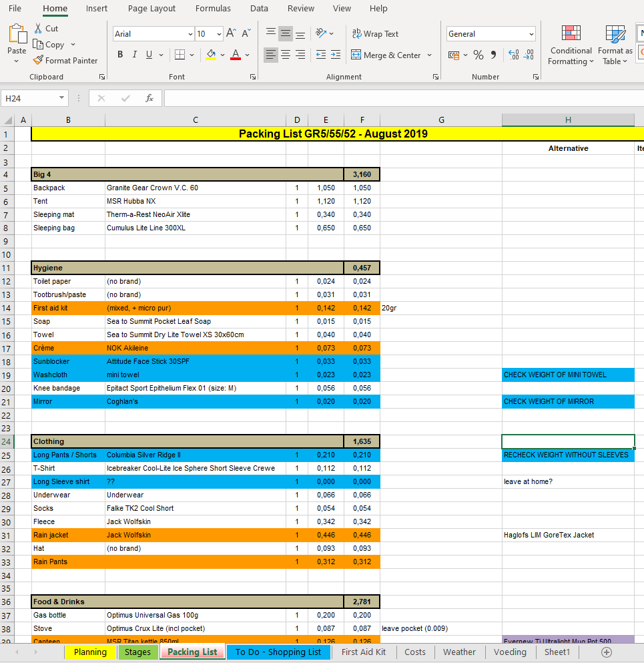Click the Increase Font Size icon
This screenshot has height=663, width=644.
[x=231, y=33]
